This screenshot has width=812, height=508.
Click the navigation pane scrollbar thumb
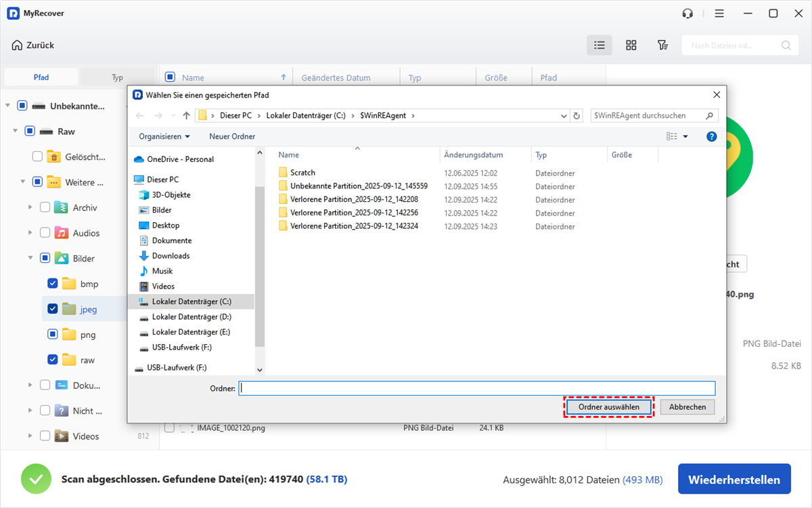pyautogui.click(x=259, y=268)
